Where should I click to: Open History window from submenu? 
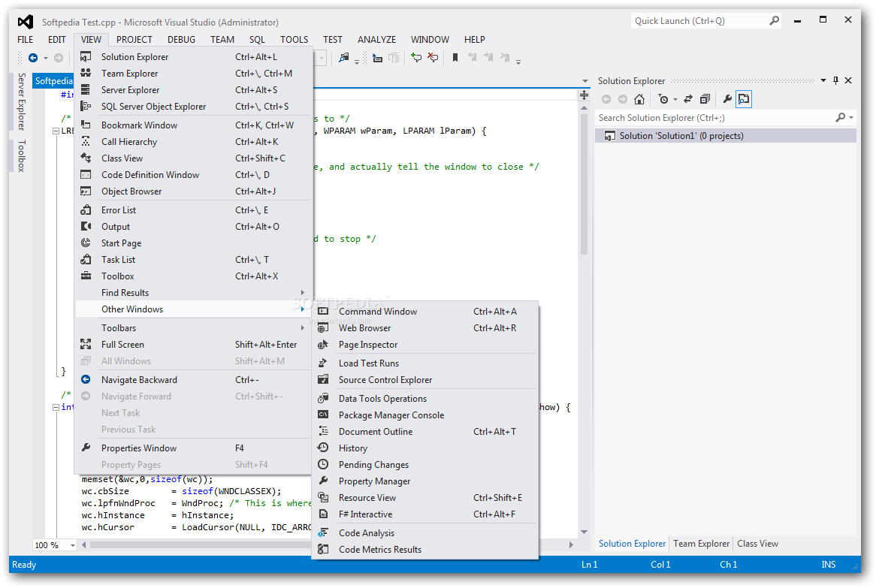[x=424, y=448]
